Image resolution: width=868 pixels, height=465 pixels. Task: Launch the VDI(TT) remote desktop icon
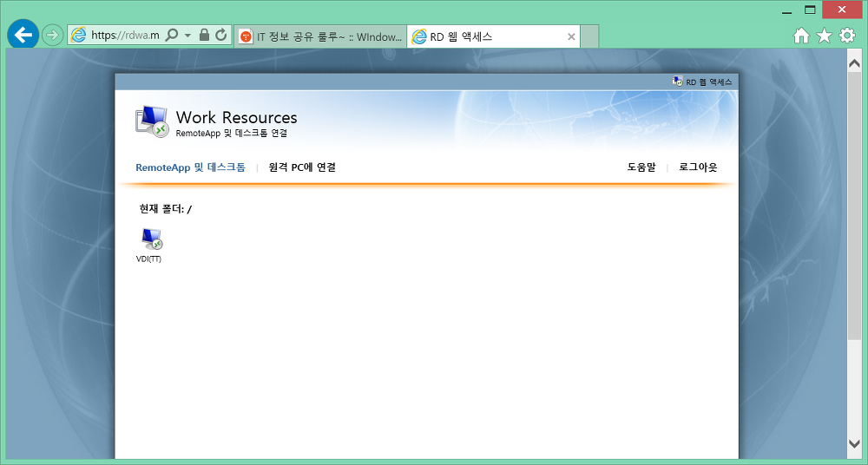point(150,240)
